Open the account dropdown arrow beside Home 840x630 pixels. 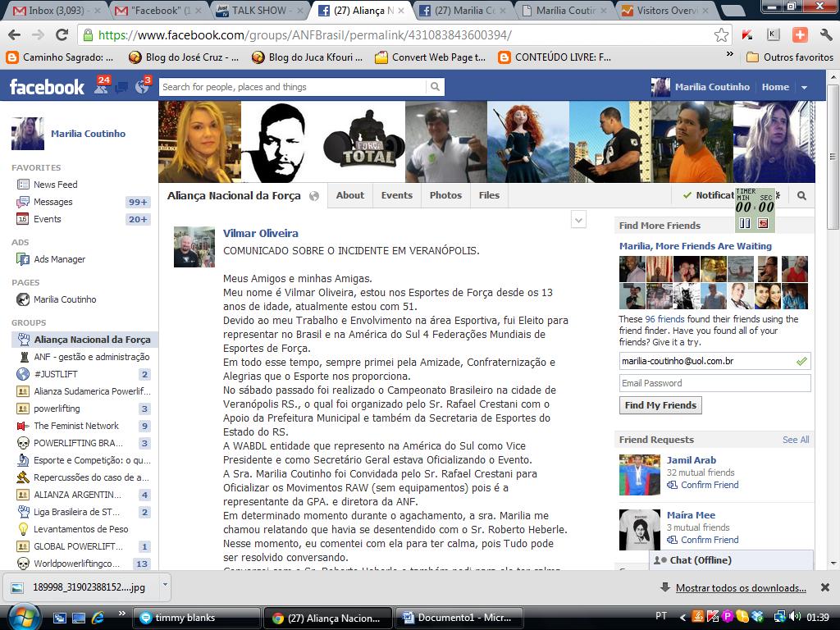[804, 87]
